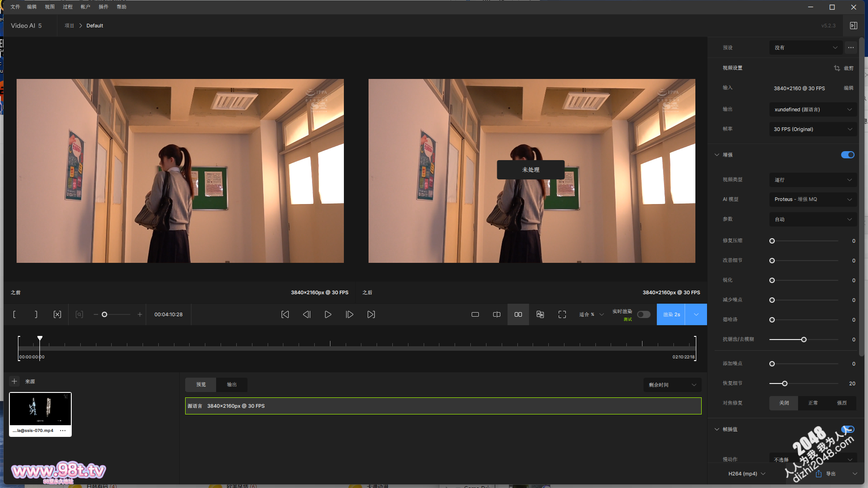
Task: Click the ssis-070.mp4 source thumbnail
Action: pyautogui.click(x=40, y=409)
